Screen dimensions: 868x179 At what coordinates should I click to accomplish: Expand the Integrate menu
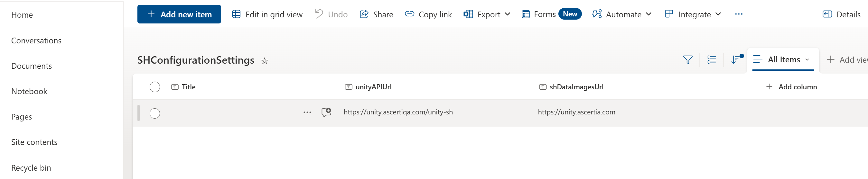click(x=693, y=14)
